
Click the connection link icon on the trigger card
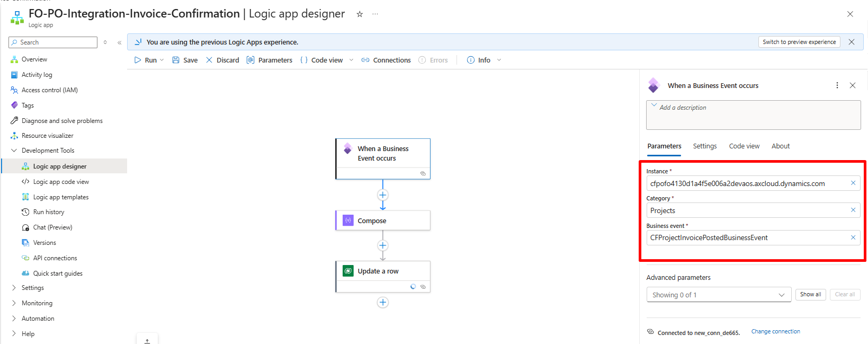[423, 173]
